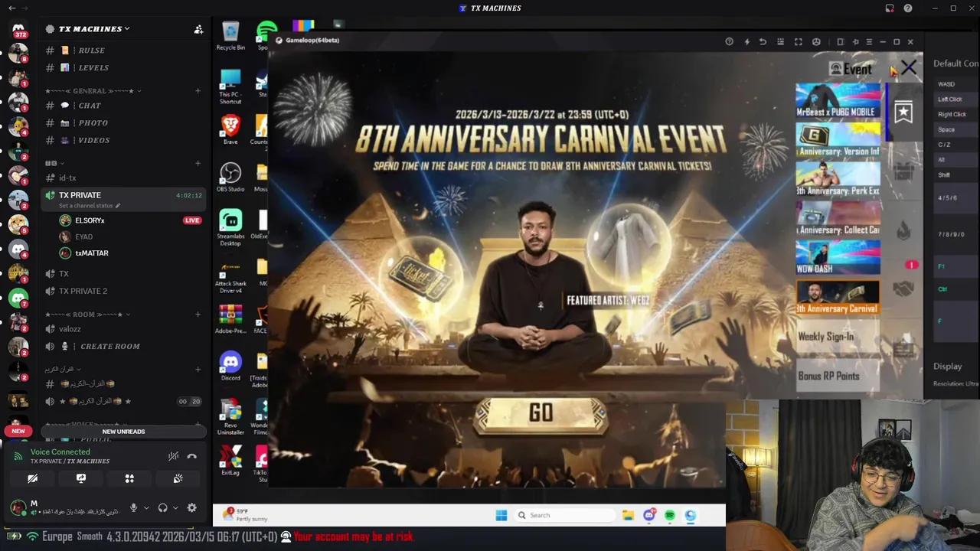Click the Windows taskbar search field
Image resolution: width=980 pixels, height=551 pixels.
[x=567, y=515]
